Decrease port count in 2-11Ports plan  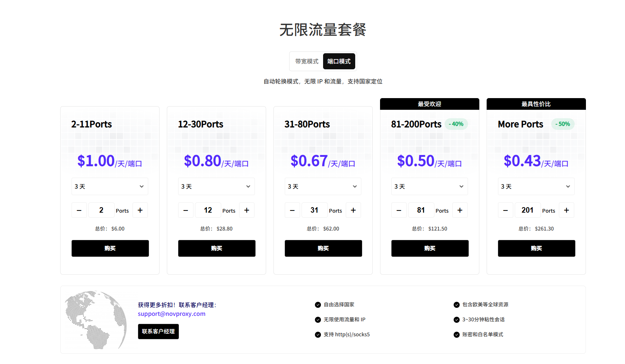tap(79, 210)
